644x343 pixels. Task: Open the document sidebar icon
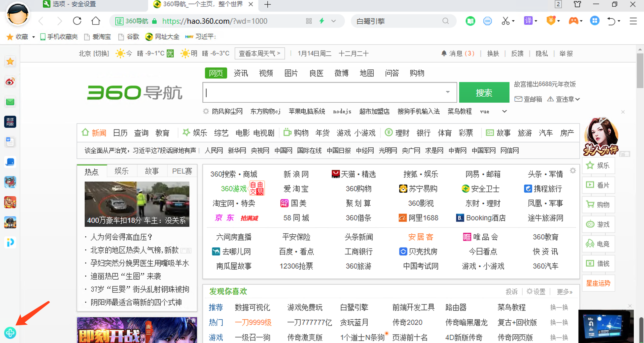tap(10, 142)
